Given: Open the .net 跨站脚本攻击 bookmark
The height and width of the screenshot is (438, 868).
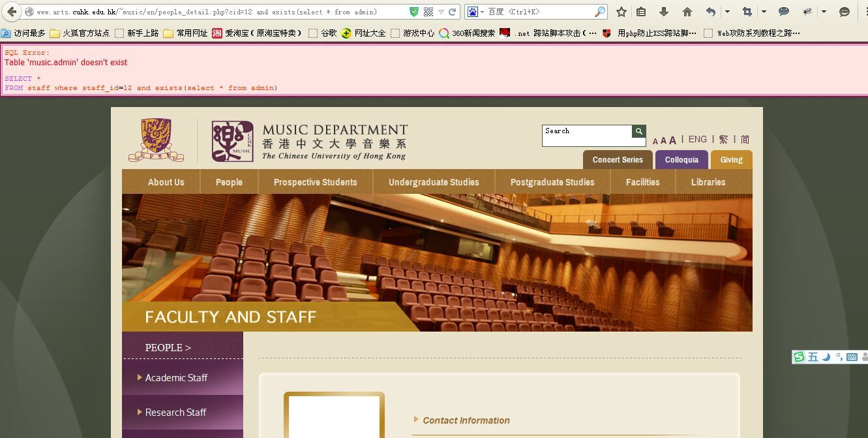Looking at the screenshot, I should [x=548, y=33].
